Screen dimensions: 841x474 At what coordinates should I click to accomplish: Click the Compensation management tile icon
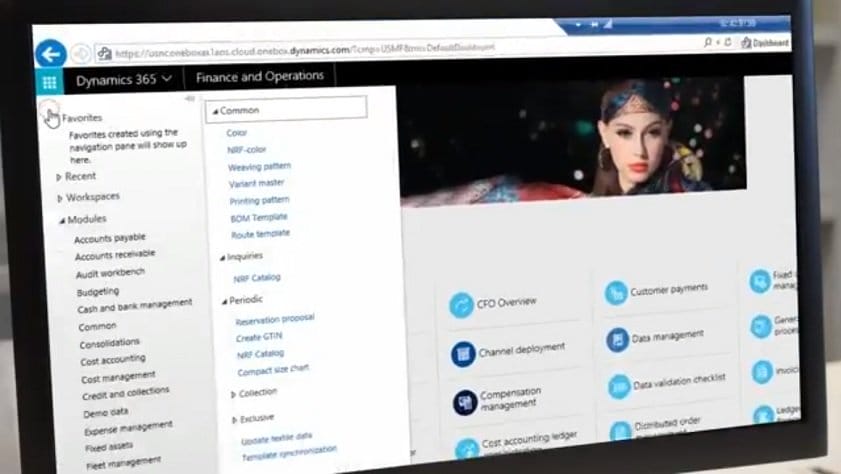coord(465,402)
